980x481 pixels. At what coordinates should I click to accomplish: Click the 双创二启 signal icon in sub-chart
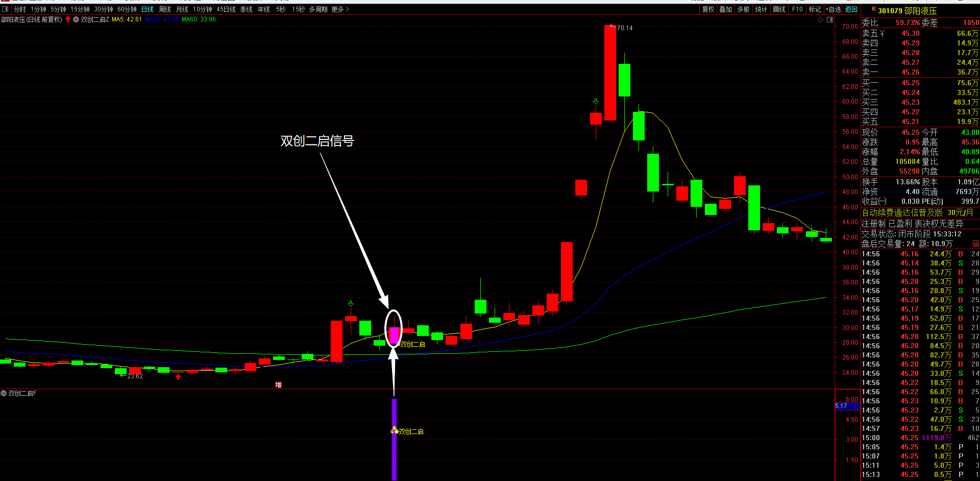pos(394,430)
